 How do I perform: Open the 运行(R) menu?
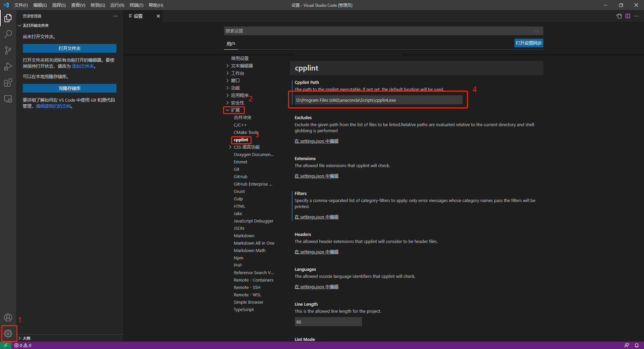117,5
